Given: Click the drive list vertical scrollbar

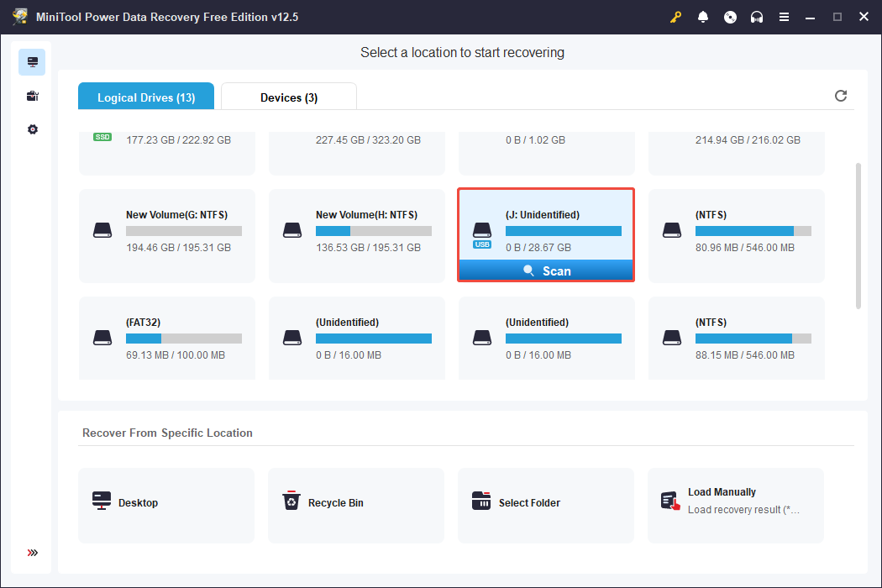Looking at the screenshot, I should (858, 236).
